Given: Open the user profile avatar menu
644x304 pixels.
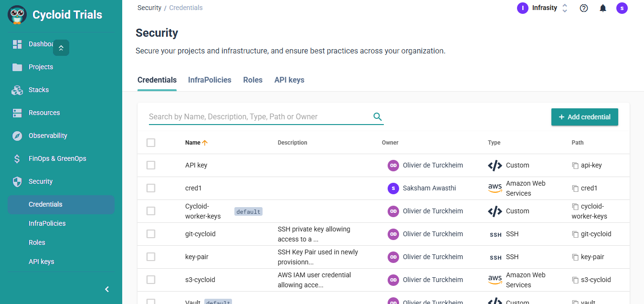Looking at the screenshot, I should click(x=622, y=8).
